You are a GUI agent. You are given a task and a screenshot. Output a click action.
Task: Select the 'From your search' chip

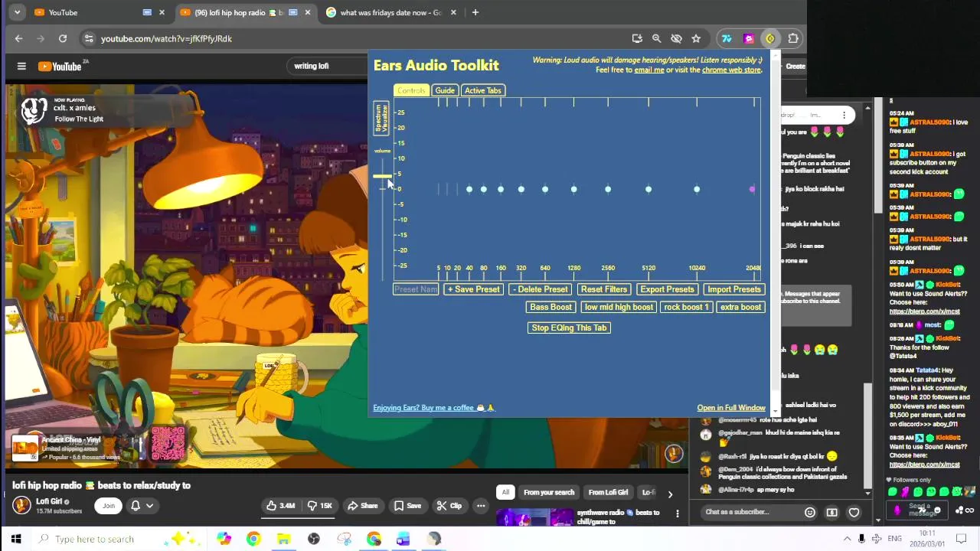549,492
